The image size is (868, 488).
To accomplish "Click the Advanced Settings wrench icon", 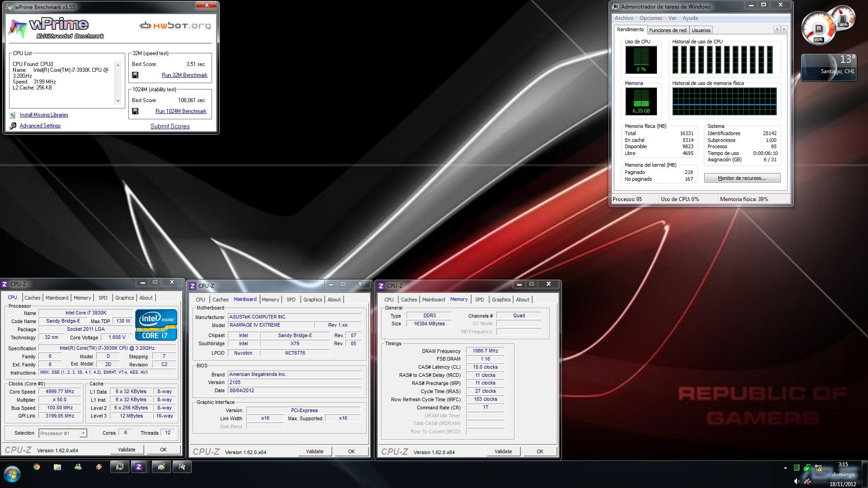I will (x=13, y=126).
